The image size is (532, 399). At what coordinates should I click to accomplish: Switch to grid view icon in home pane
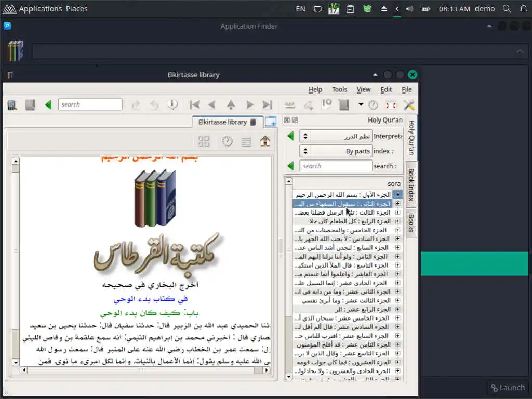pos(204,141)
